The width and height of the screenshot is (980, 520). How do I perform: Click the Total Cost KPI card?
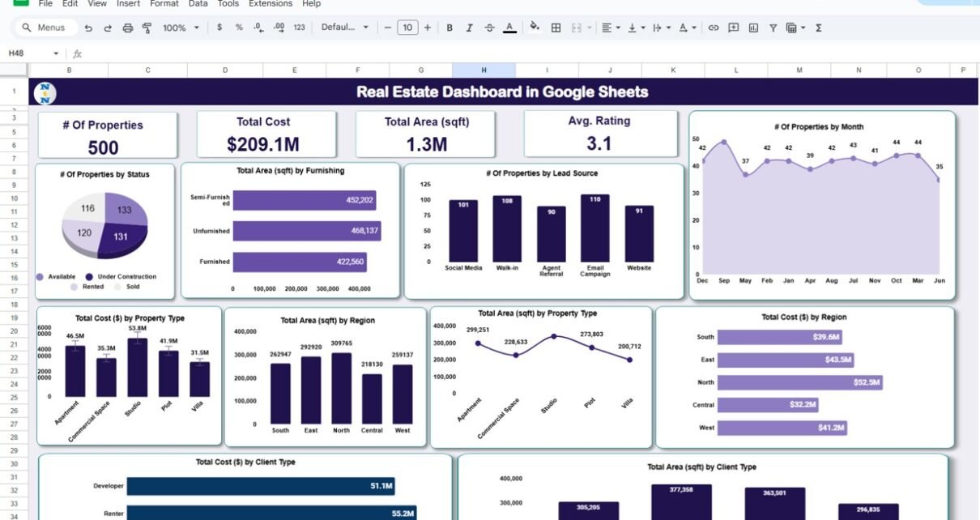266,134
